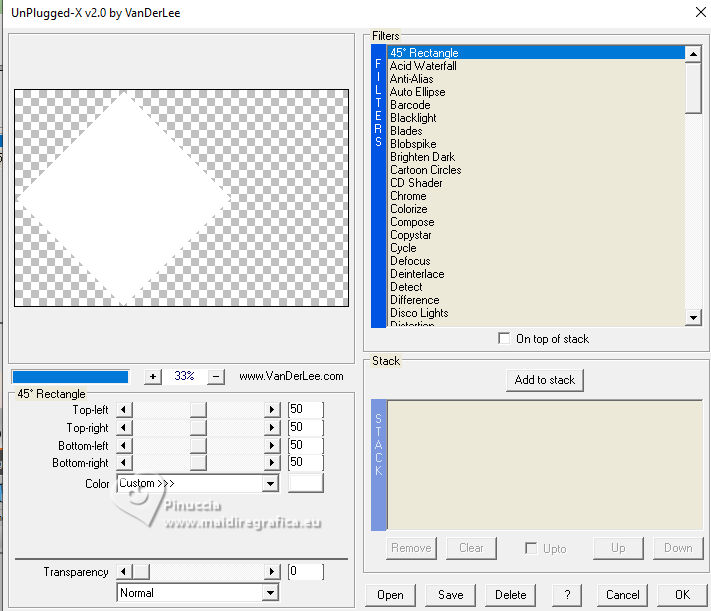This screenshot has height=611, width=711.
Task: Click filters list scroll down arrow
Action: (x=693, y=318)
